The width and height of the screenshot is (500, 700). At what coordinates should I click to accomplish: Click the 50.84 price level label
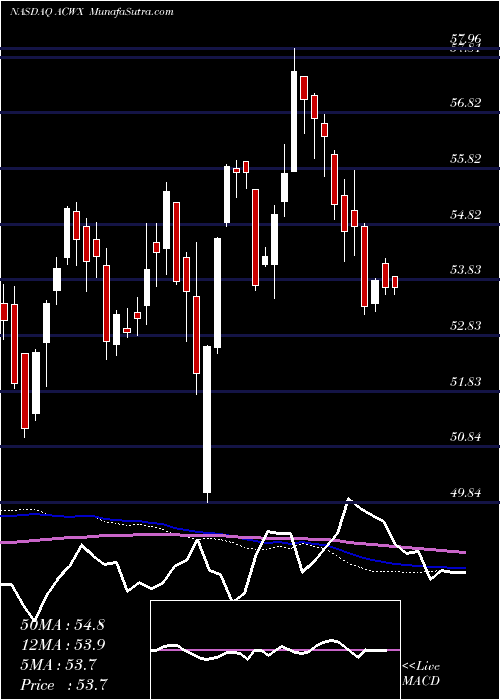[x=466, y=437]
